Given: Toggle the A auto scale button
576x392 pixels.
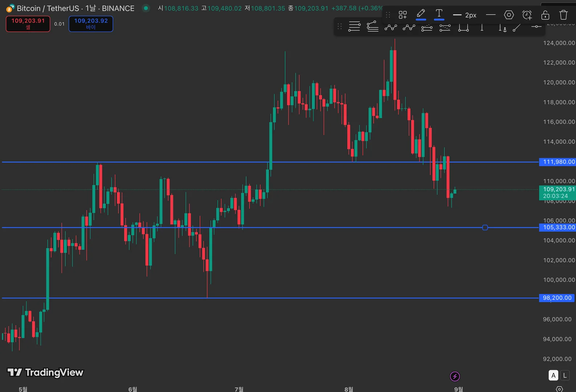Looking at the screenshot, I should click(x=553, y=375).
